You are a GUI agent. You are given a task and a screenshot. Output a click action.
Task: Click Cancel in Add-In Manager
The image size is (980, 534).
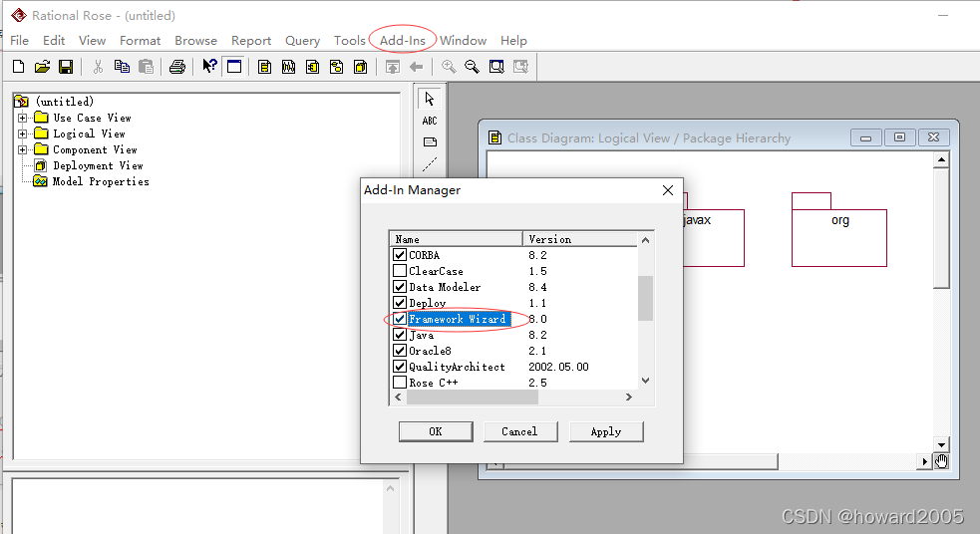click(520, 431)
